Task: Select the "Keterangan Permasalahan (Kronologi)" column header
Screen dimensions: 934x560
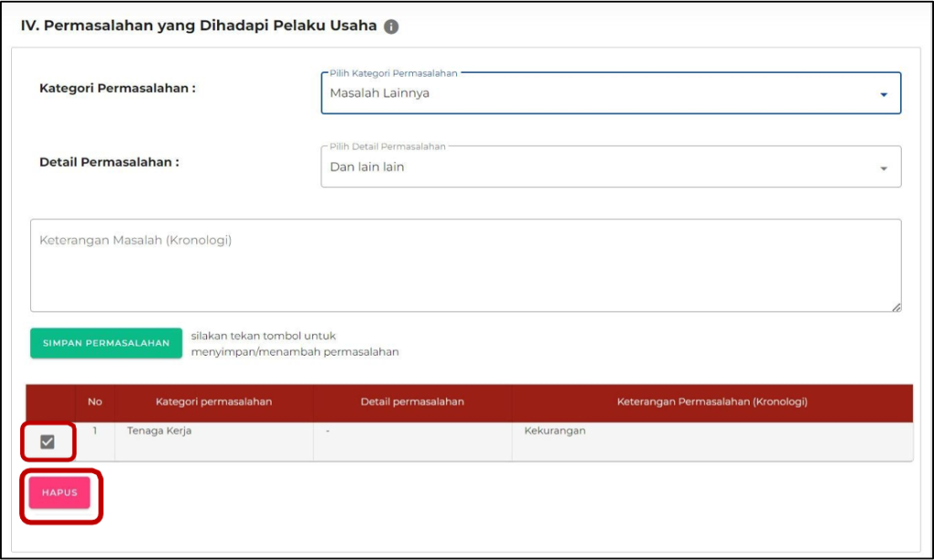Action: click(x=711, y=402)
